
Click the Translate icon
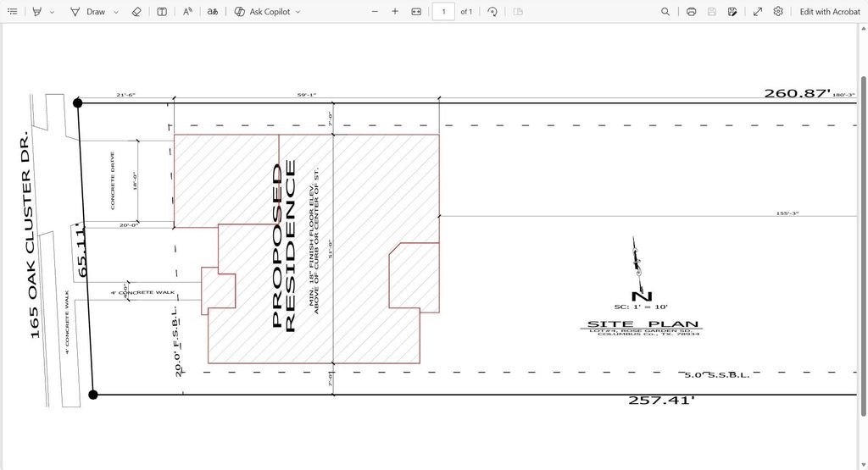tap(213, 12)
